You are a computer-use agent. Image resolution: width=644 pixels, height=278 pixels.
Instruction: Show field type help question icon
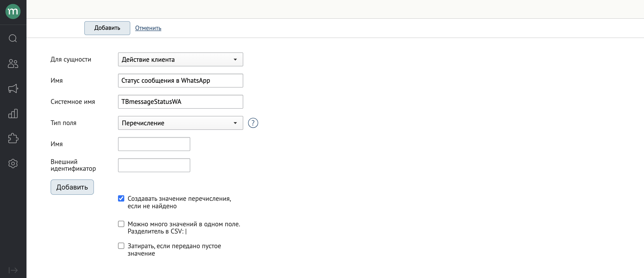(253, 123)
